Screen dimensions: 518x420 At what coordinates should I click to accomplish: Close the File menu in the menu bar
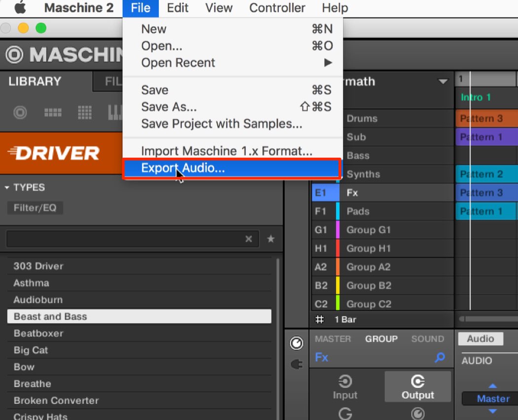141,8
